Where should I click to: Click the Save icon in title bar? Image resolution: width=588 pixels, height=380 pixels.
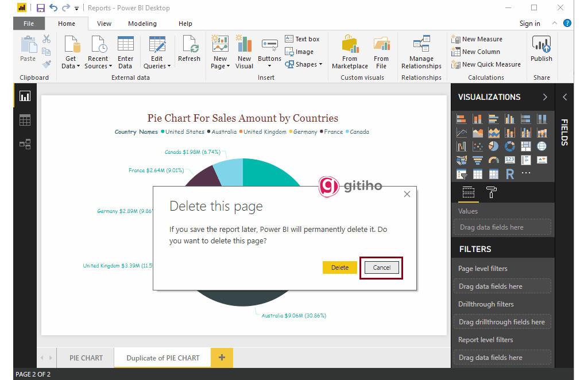tap(41, 8)
